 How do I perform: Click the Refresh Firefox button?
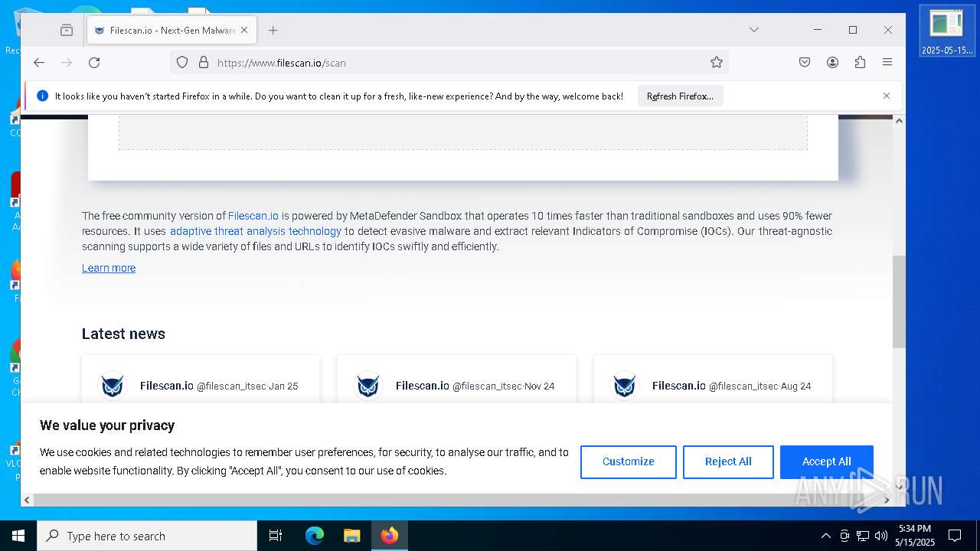tap(680, 96)
